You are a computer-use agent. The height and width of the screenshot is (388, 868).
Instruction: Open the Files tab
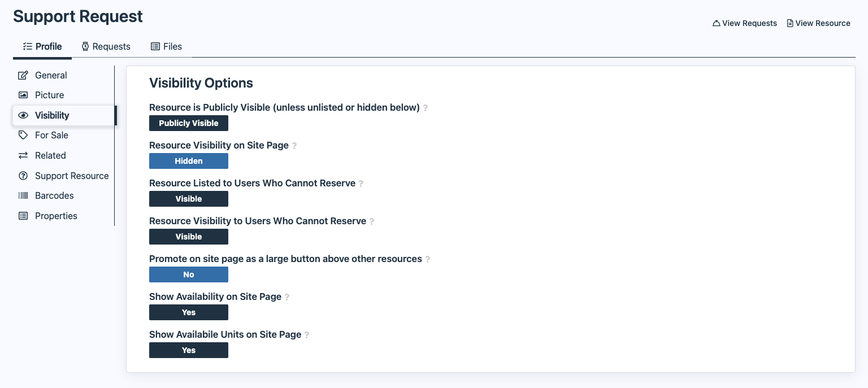click(166, 46)
